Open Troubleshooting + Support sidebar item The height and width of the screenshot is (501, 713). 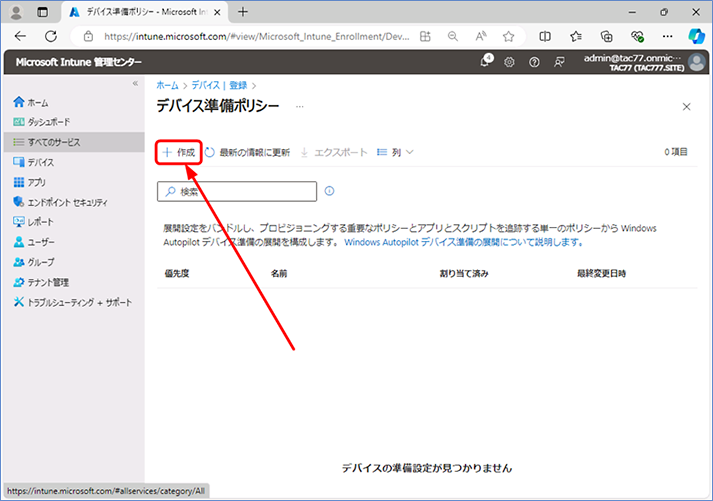73,302
